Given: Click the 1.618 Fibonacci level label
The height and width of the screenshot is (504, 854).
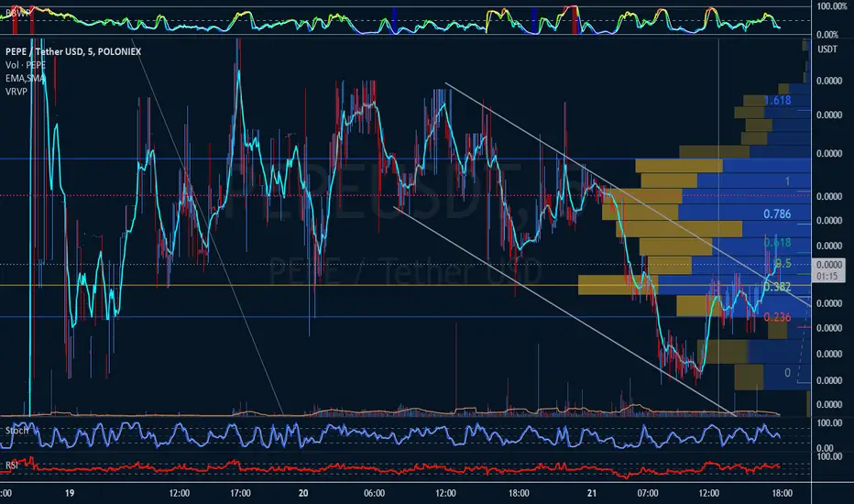Looking at the screenshot, I should coord(777,100).
